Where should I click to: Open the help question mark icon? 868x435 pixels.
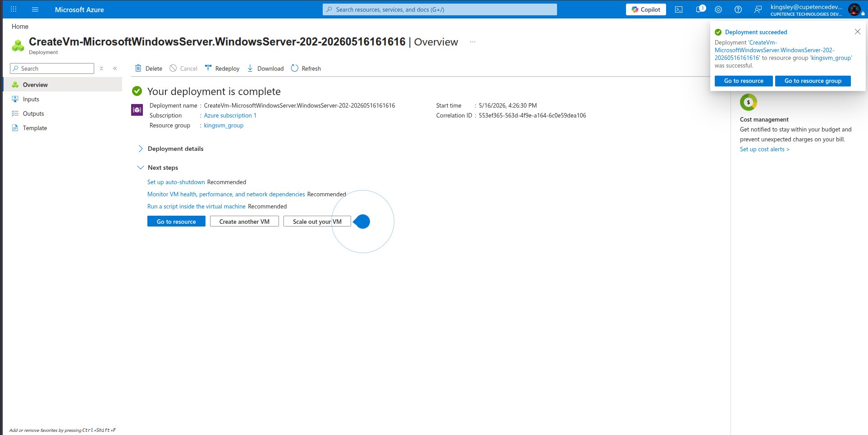point(738,9)
